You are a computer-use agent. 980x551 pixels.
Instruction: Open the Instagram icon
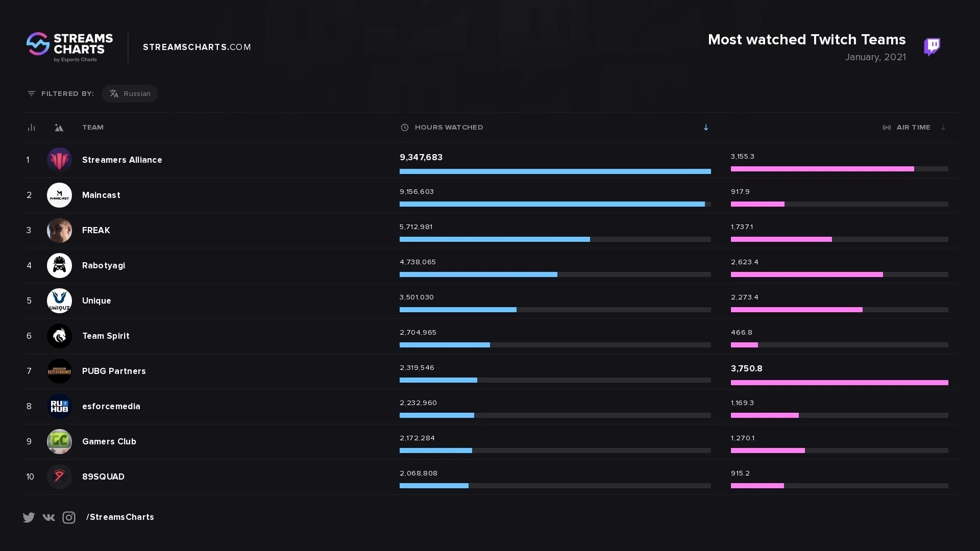pos(69,517)
